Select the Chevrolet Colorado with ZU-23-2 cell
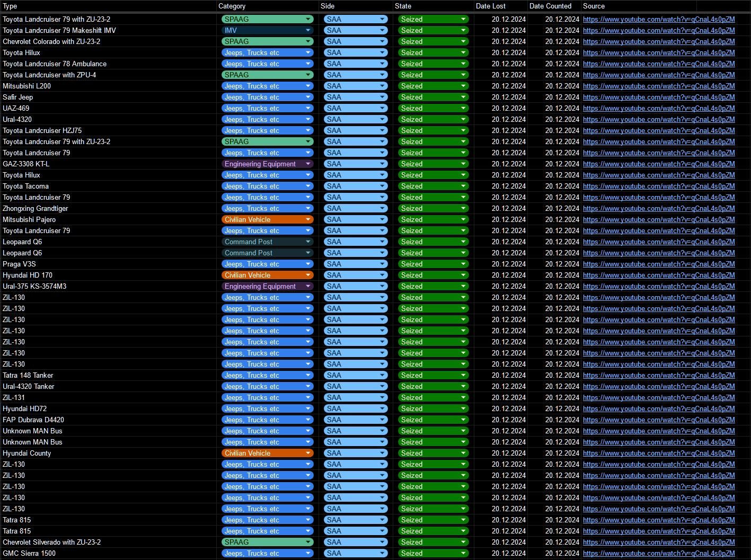The image size is (751, 560). [x=108, y=41]
